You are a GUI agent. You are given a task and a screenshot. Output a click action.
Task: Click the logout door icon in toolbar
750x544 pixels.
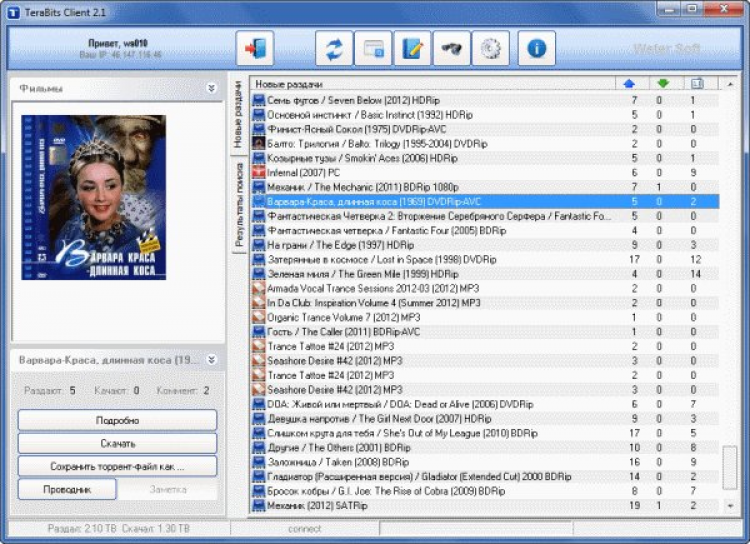click(254, 48)
